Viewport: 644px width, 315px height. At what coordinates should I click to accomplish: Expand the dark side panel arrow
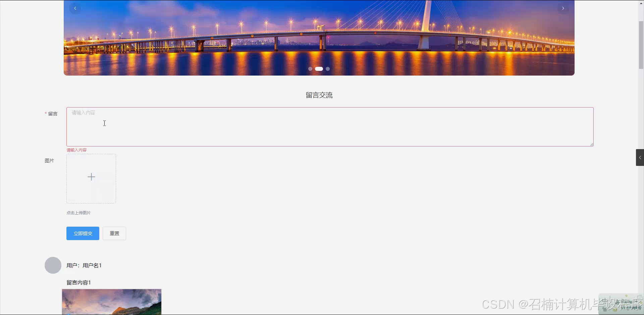[x=640, y=157]
